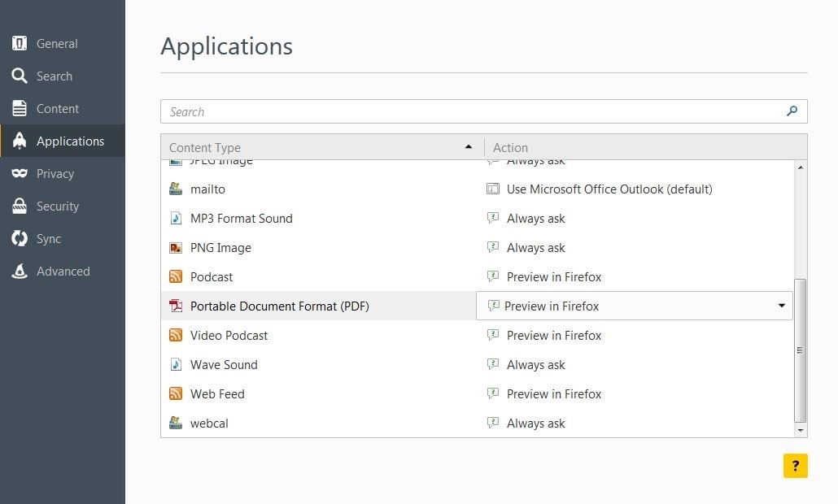Image resolution: width=838 pixels, height=504 pixels.
Task: Click the Podcast RSS feed icon
Action: coord(176,276)
